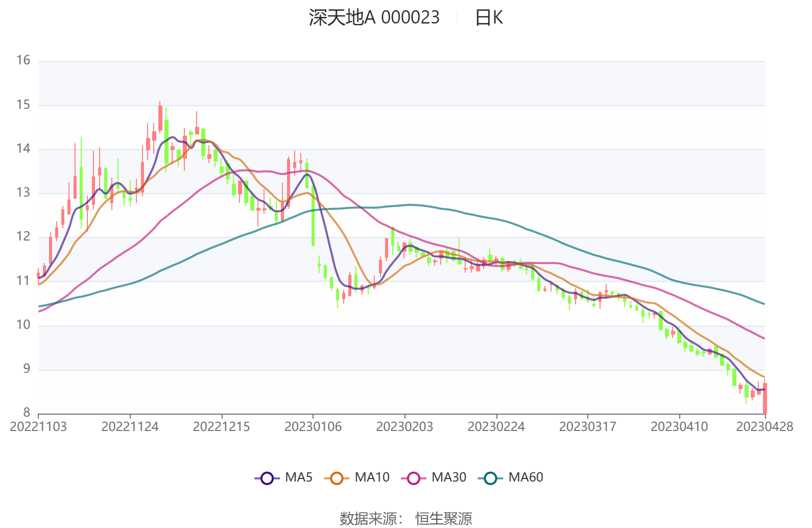The image size is (812, 528).
Task: Click x-axis date label 20230106
Action: pos(313,427)
